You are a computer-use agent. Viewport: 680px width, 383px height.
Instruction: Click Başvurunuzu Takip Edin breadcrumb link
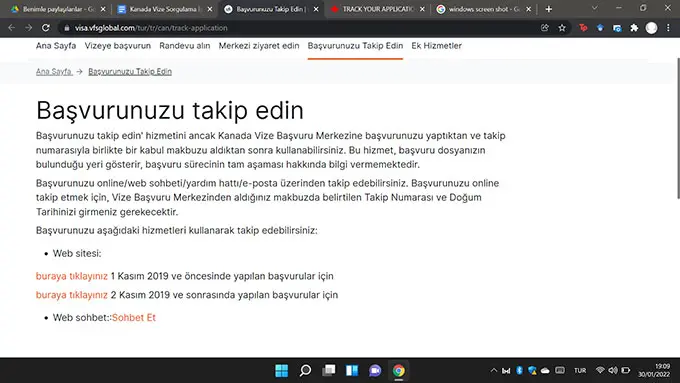(130, 72)
